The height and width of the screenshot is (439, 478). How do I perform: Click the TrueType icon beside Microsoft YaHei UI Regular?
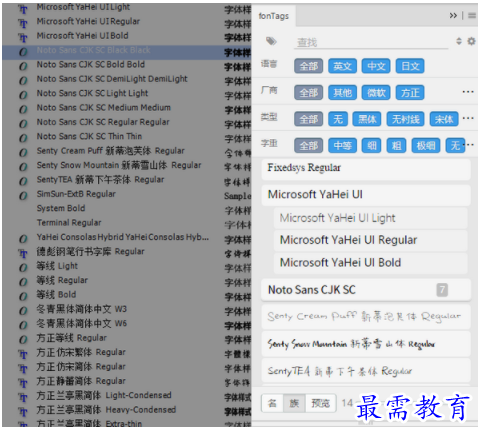pos(23,23)
